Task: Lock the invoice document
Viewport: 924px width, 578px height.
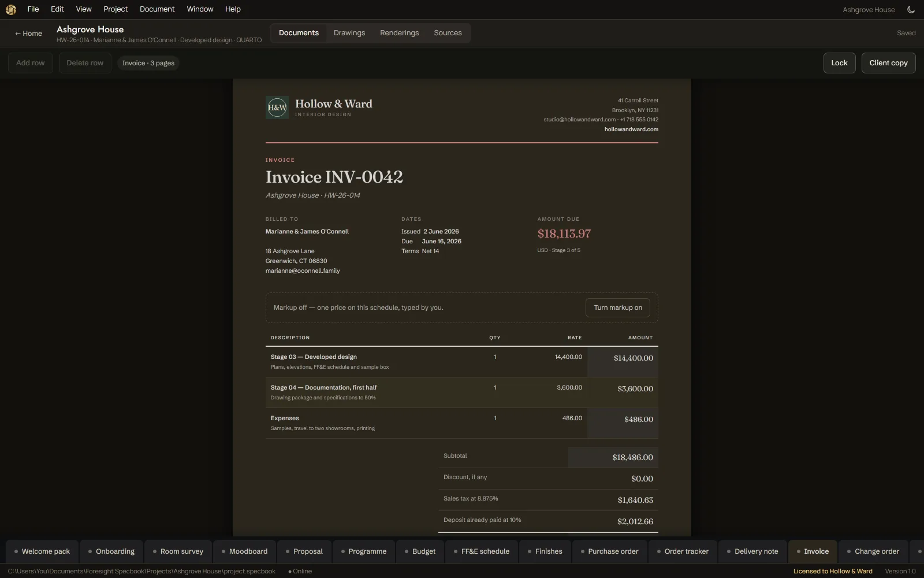Action: click(839, 63)
